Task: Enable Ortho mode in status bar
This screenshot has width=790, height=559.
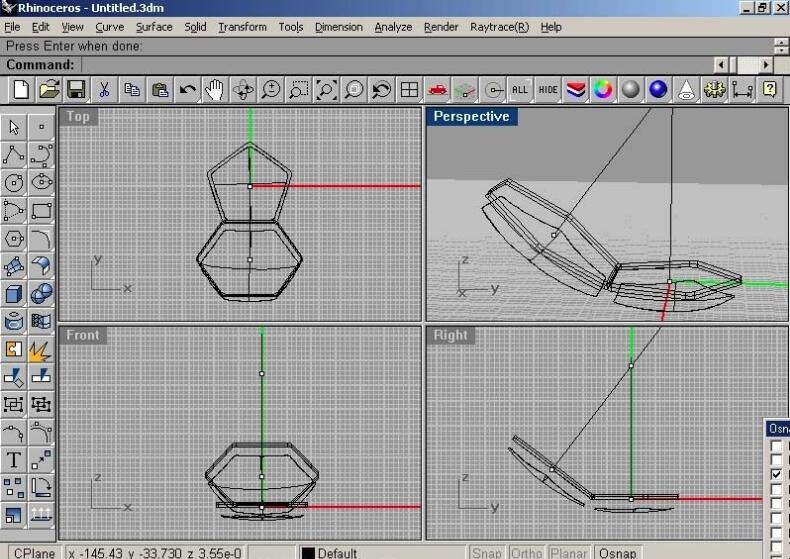Action: (x=527, y=552)
